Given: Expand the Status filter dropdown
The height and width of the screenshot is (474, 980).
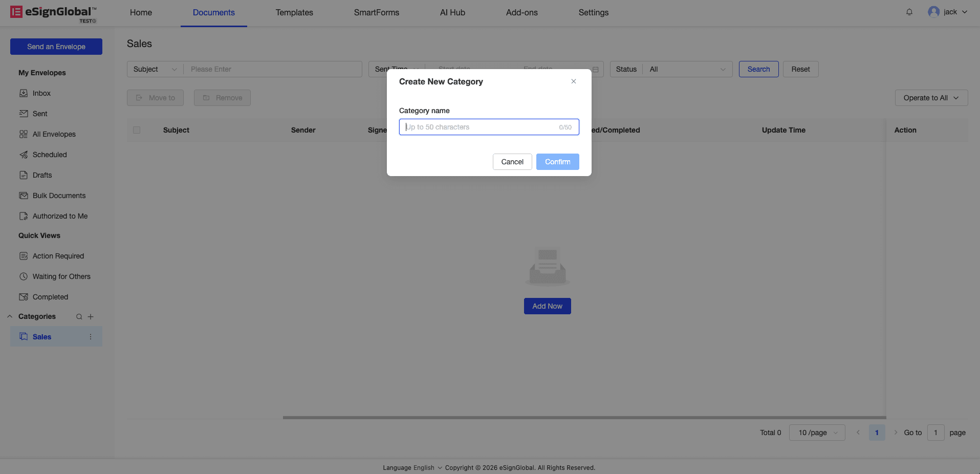Looking at the screenshot, I should 687,69.
